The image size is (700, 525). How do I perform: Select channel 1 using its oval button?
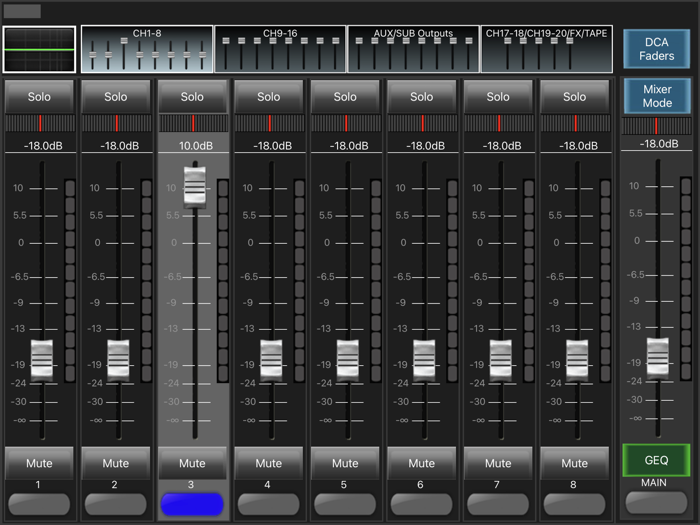coord(39,504)
